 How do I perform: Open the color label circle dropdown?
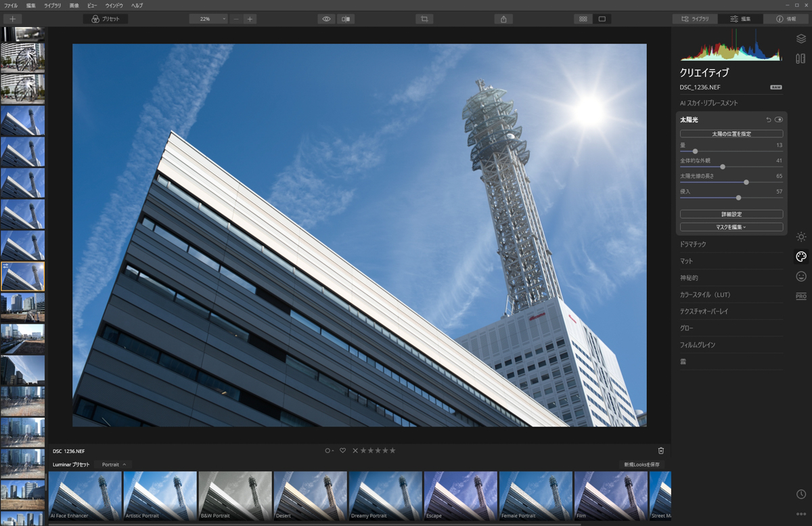(330, 451)
